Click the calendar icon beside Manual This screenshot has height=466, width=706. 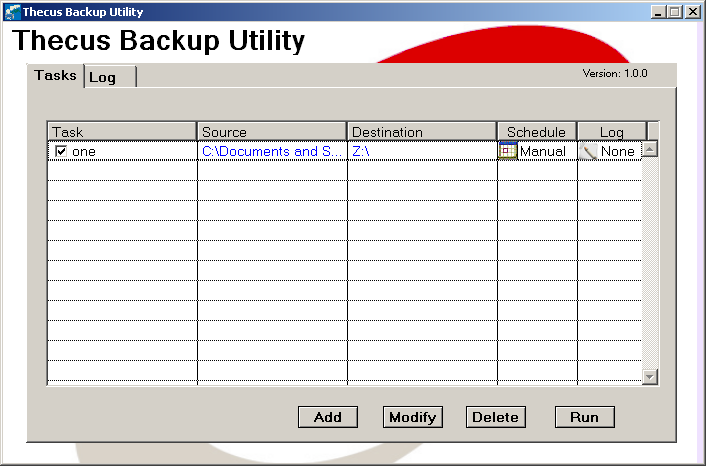pos(507,151)
